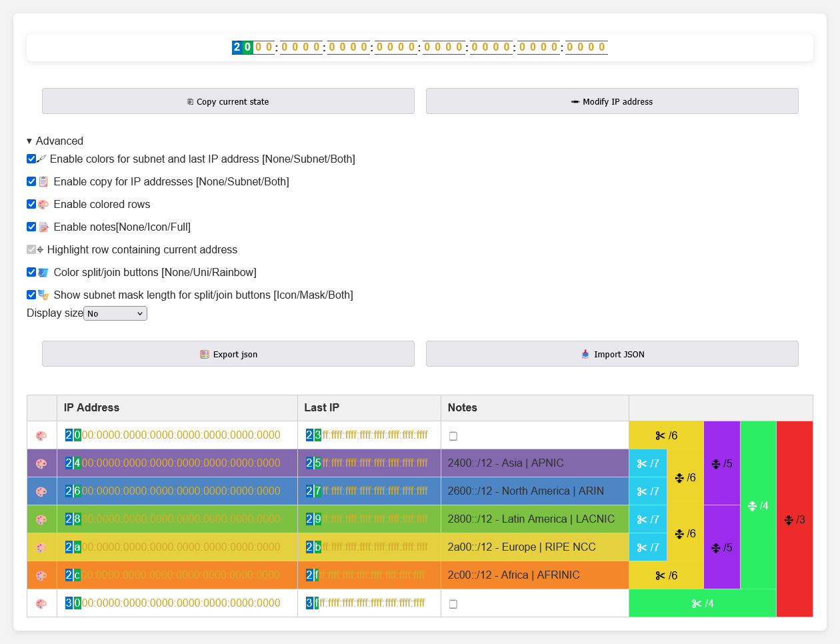Open the empty note icon in the 2000 row
840x644 pixels.
point(453,436)
